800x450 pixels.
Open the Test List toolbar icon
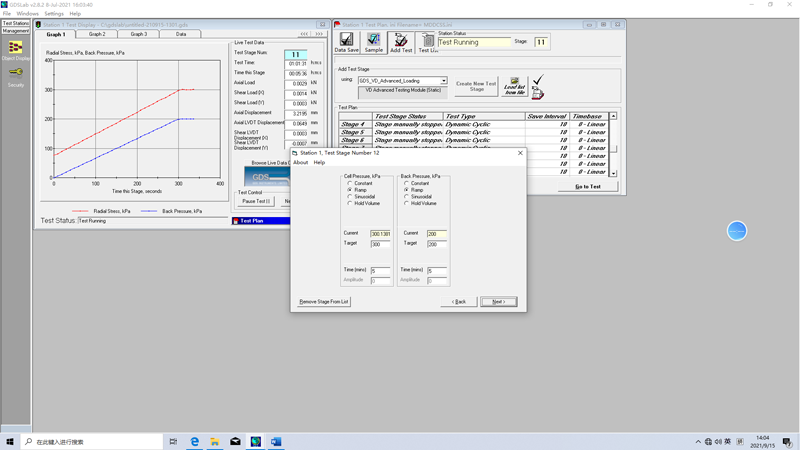pyautogui.click(x=428, y=42)
